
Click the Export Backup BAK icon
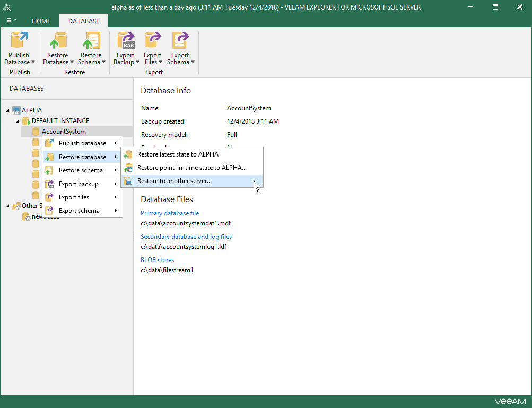tap(126, 40)
